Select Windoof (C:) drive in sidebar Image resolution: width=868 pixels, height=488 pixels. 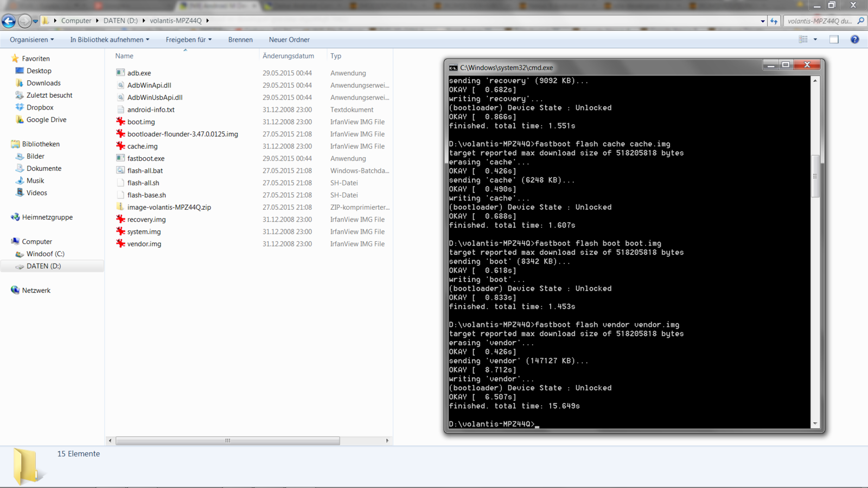[45, 254]
